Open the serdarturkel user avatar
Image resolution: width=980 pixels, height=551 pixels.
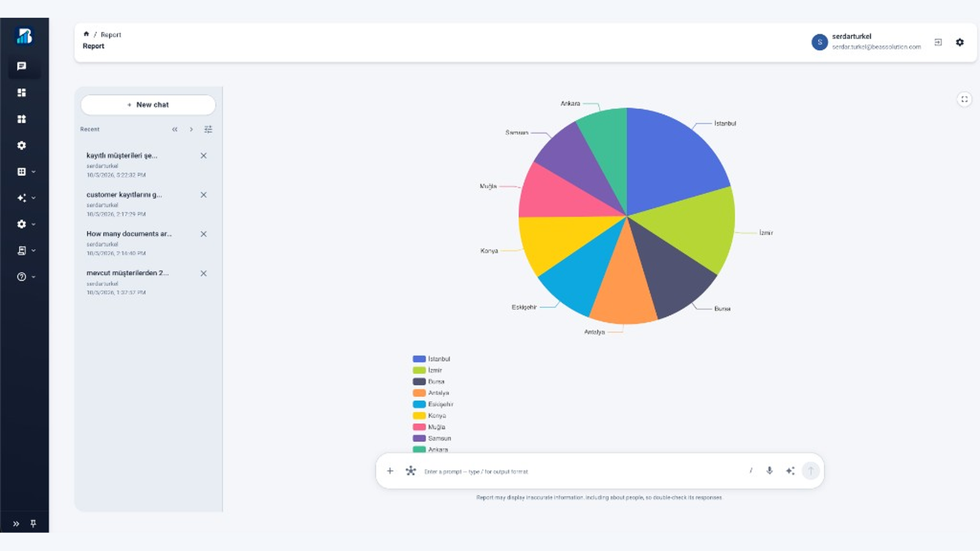point(820,42)
